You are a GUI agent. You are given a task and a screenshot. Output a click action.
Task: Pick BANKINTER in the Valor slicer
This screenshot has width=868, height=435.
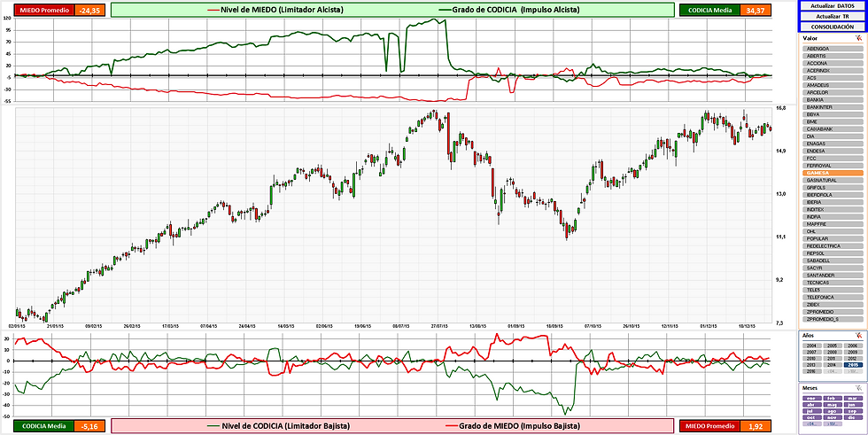click(x=833, y=107)
